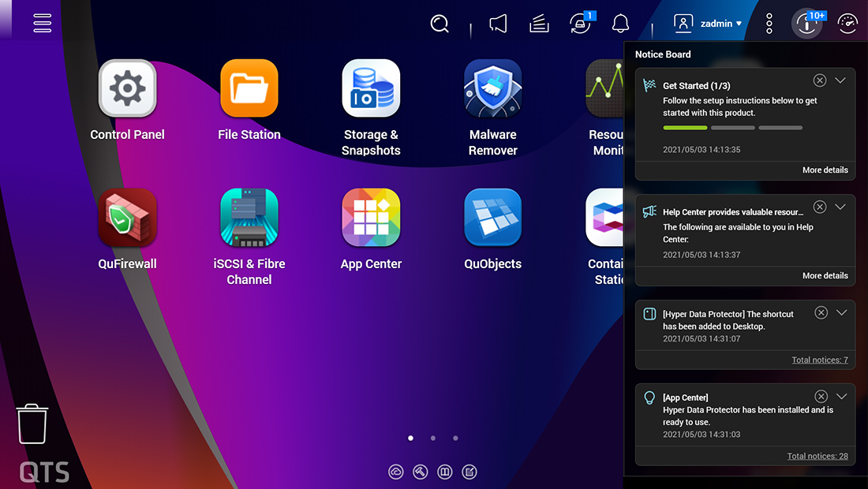Open iSCSI & Fibre Channel
Image resolution: width=868 pixels, height=489 pixels.
pos(249,218)
